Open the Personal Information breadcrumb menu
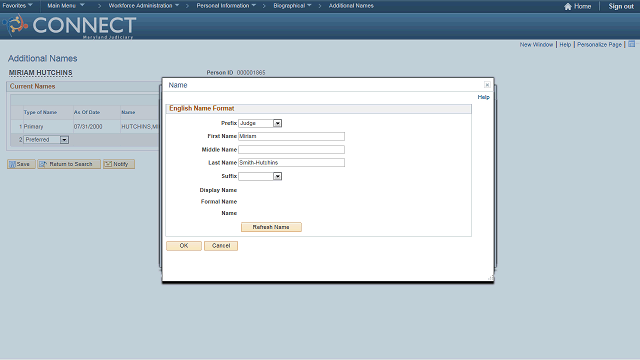Image resolution: width=640 pixels, height=360 pixels. tap(226, 6)
